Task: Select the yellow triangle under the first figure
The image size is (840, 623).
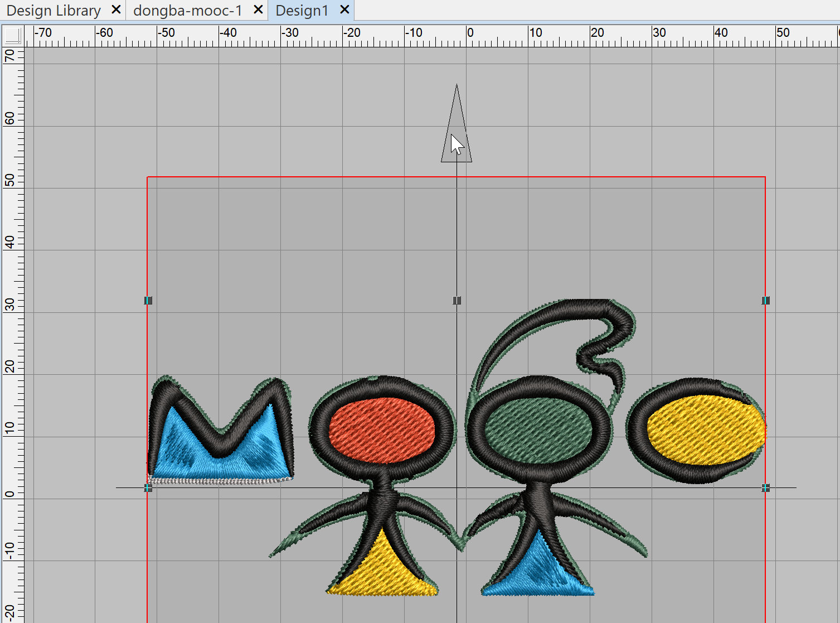Action: pyautogui.click(x=383, y=572)
